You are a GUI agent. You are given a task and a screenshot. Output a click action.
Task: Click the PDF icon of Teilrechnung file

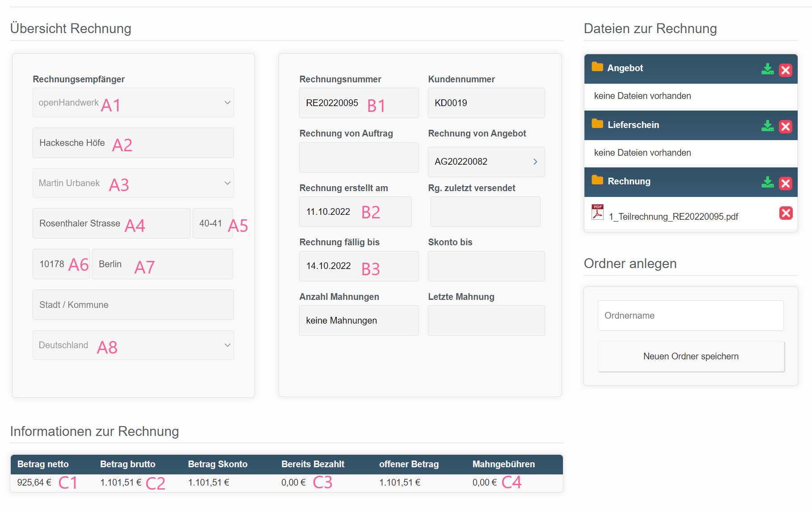coord(597,212)
